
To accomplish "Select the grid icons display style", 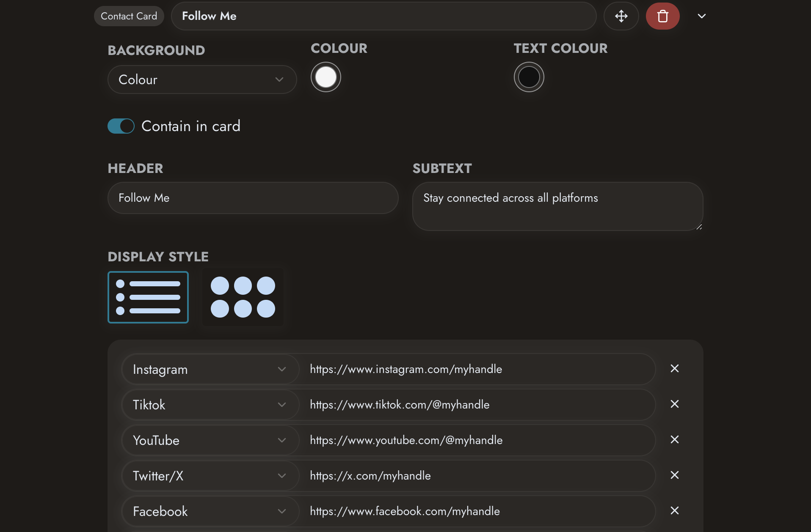I will 243,297.
